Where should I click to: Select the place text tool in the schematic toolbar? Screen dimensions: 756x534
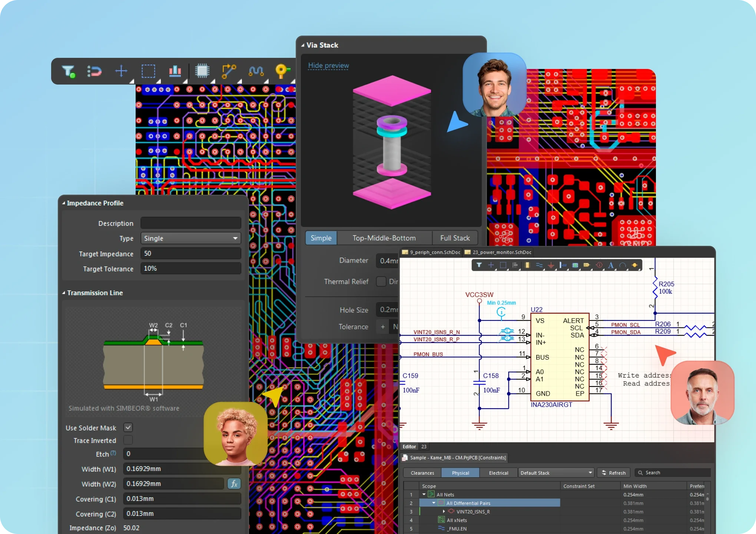pyautogui.click(x=611, y=265)
